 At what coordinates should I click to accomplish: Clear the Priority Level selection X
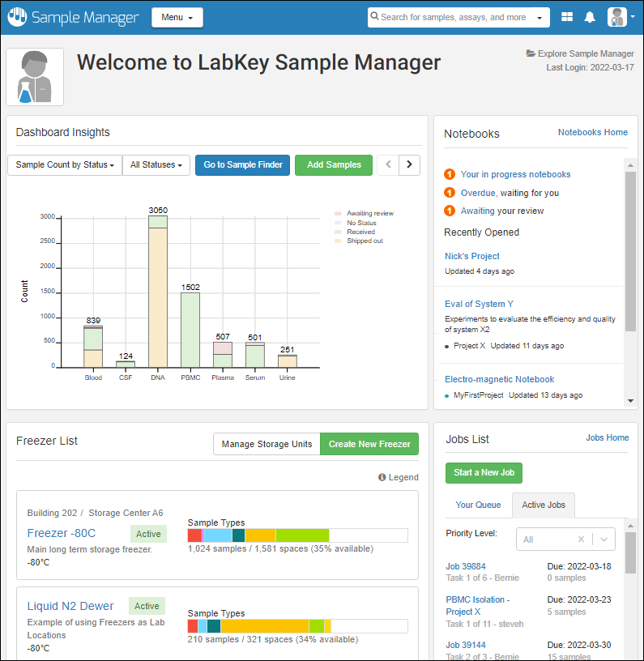point(581,539)
